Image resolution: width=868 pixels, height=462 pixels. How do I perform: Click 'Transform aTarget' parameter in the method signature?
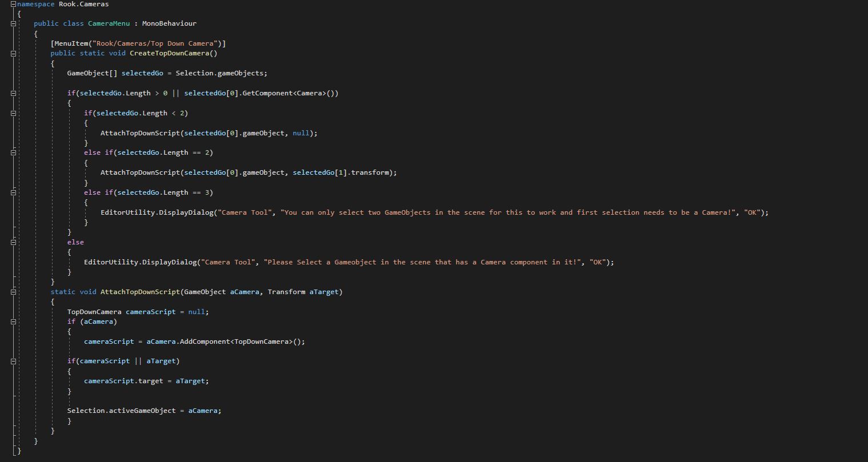point(303,292)
